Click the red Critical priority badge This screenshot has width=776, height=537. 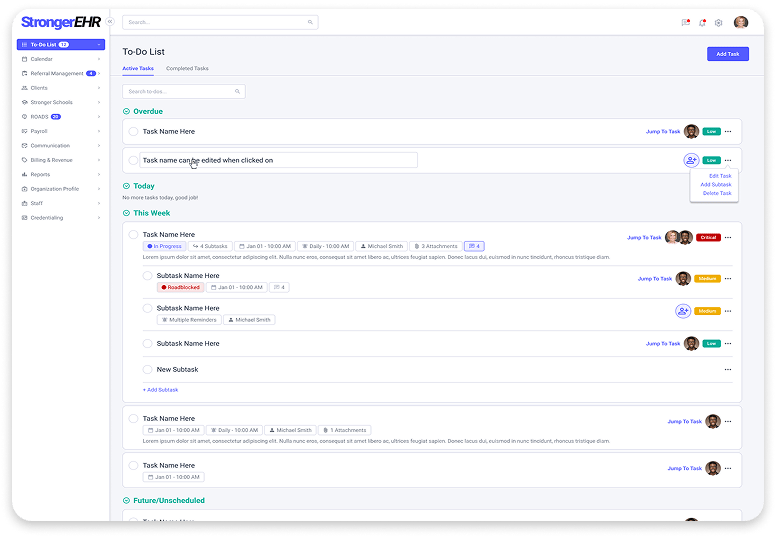[709, 237]
